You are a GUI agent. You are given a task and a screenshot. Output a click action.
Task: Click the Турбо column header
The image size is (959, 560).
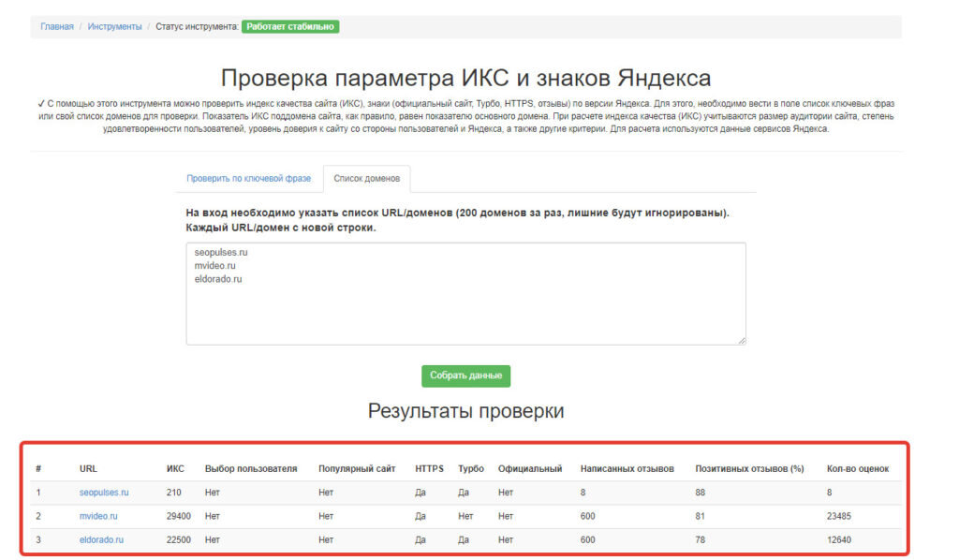pyautogui.click(x=471, y=469)
